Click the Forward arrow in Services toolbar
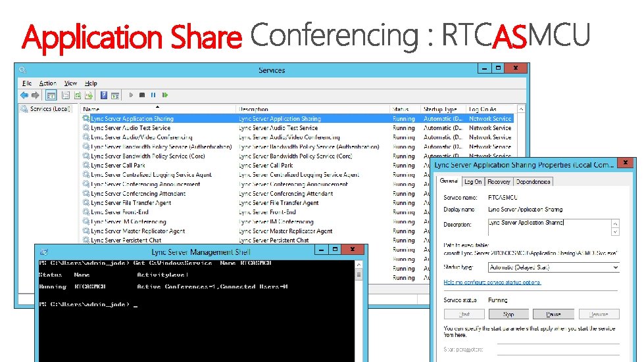 (x=36, y=95)
